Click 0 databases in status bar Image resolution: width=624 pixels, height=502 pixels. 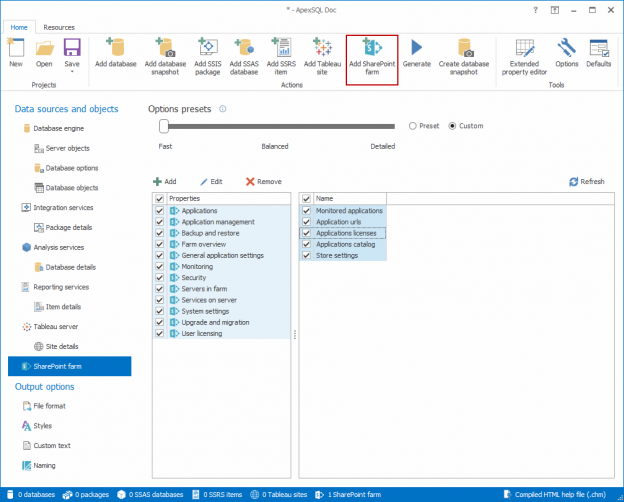[x=31, y=494]
